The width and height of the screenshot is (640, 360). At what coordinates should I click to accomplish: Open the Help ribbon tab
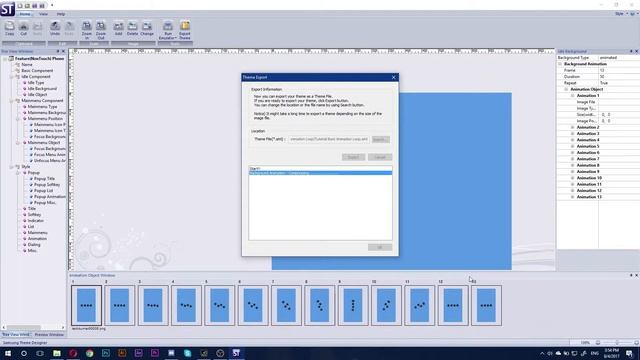click(61, 14)
